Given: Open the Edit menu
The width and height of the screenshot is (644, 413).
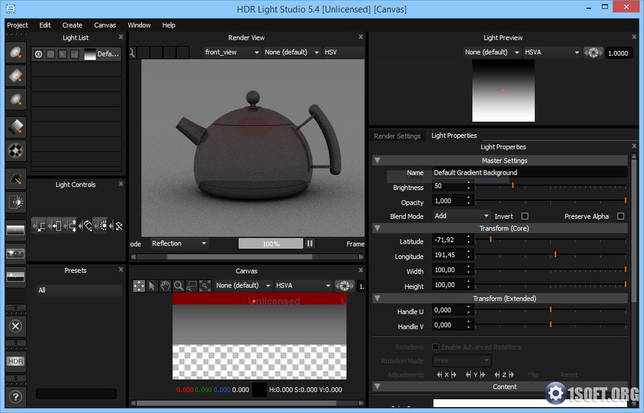Looking at the screenshot, I should [x=45, y=25].
